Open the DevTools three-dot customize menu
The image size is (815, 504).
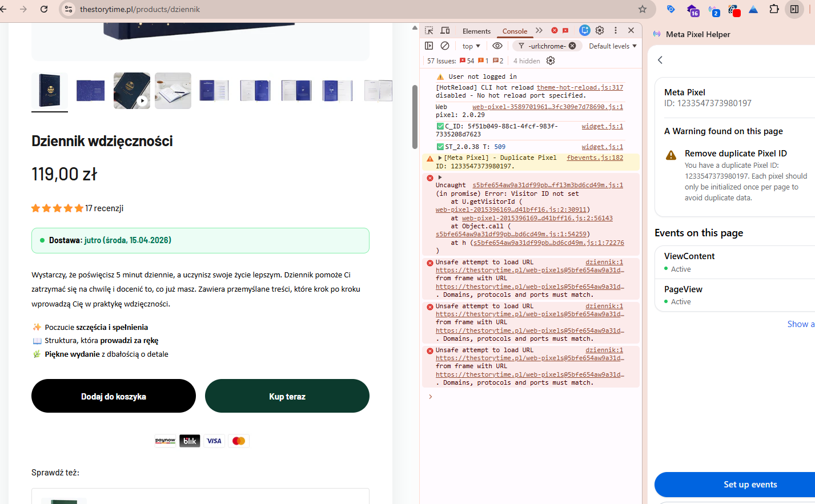tap(616, 31)
